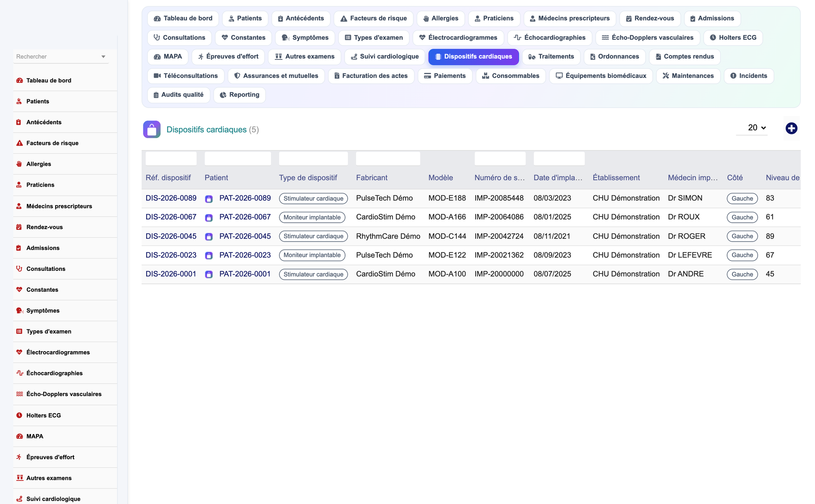This screenshot has height=504, width=815.
Task: Sort by the Modèle column header
Action: point(441,177)
